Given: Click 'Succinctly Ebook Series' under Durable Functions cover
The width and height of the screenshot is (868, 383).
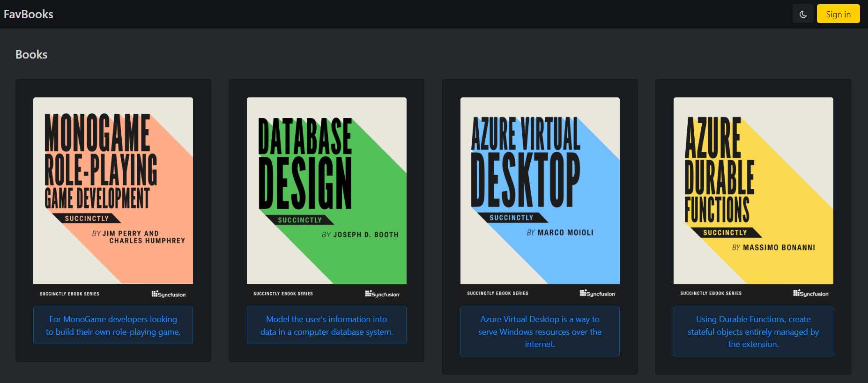Looking at the screenshot, I should (711, 293).
